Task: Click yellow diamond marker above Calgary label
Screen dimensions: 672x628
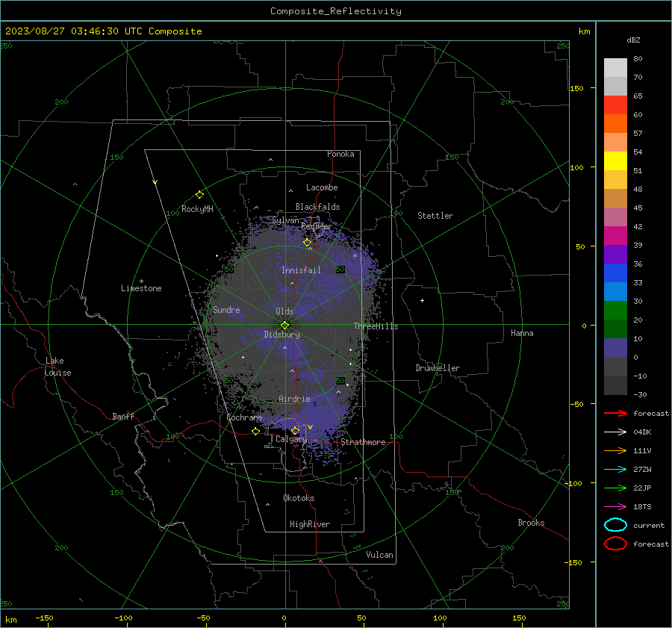Action: (295, 430)
